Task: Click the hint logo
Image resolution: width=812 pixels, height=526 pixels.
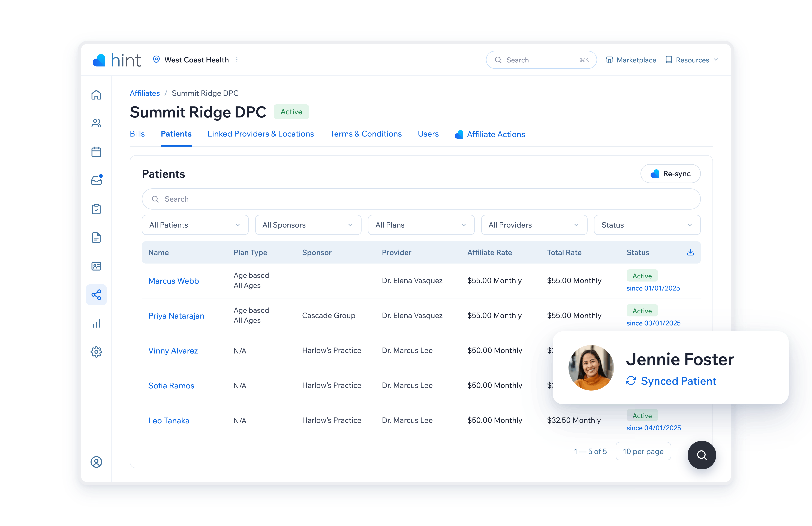Action: coord(116,60)
